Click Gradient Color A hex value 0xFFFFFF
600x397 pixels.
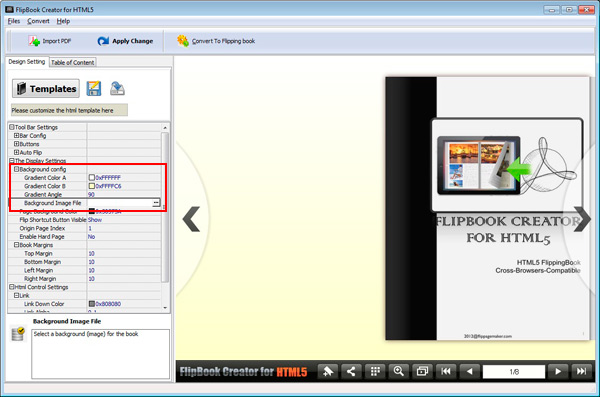coord(108,178)
